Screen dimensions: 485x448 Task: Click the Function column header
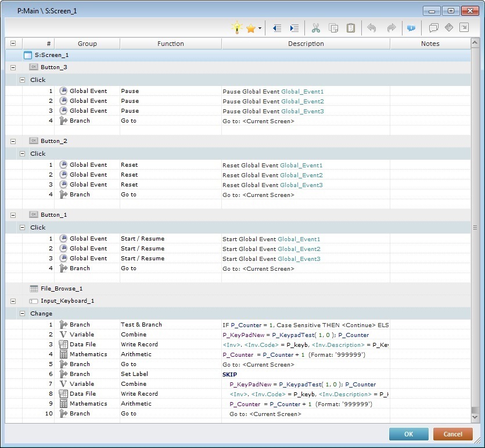[x=171, y=44]
